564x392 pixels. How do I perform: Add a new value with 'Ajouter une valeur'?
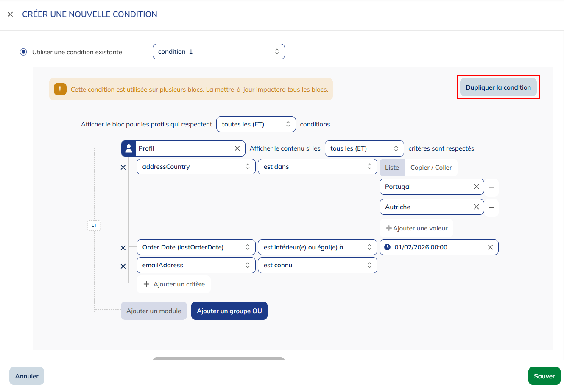point(416,228)
